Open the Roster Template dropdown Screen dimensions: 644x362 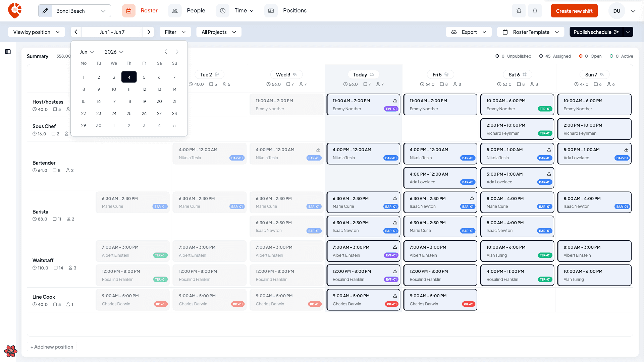531,32
